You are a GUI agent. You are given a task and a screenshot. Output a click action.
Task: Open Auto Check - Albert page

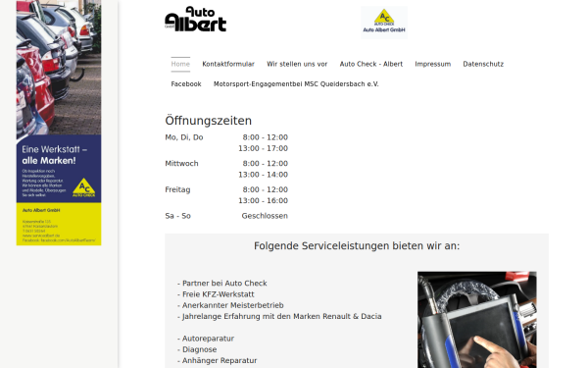[371, 64]
